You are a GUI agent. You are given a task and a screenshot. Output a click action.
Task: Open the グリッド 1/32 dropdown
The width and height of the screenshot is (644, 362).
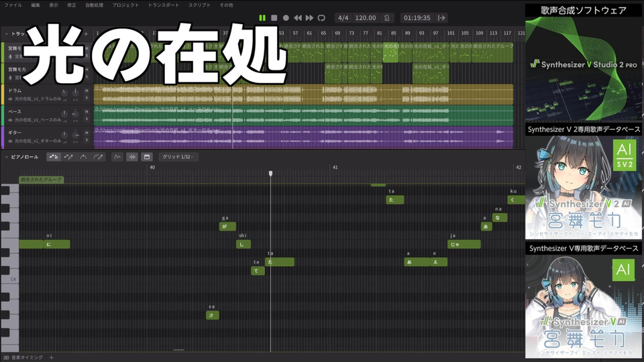pyautogui.click(x=178, y=157)
